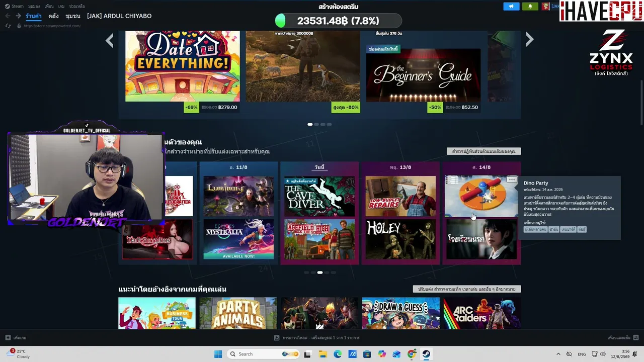644x362 pixels.
Task: Switch to the ชุมชน (Community) tab
Action: (73, 16)
